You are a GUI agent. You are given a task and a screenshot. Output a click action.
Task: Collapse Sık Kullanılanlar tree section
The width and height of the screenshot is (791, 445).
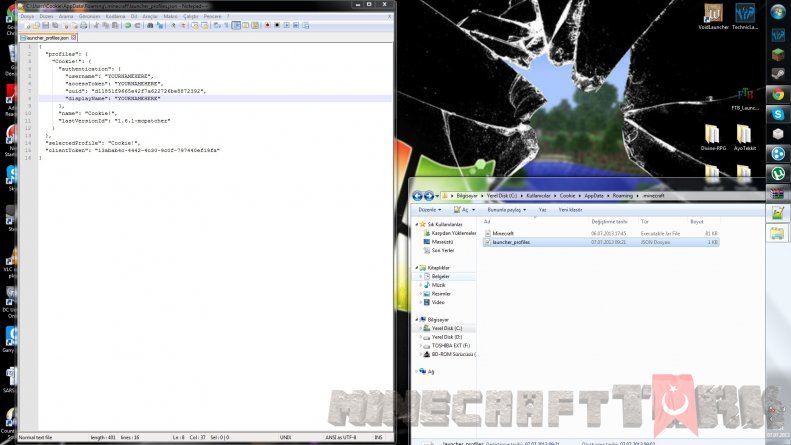(x=417, y=224)
